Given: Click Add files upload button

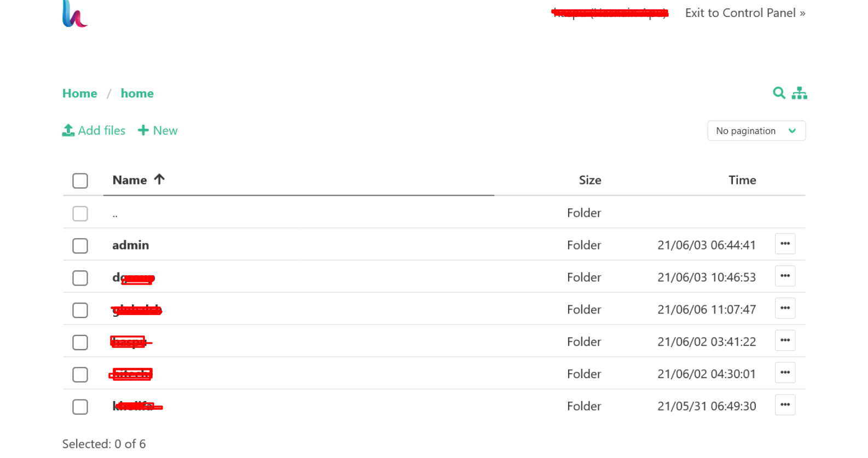Looking at the screenshot, I should [94, 131].
